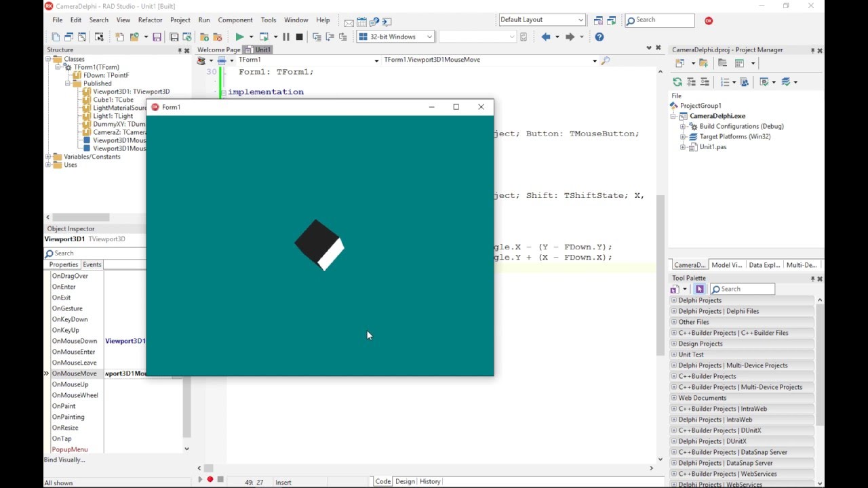
Task: Click the New Items icon
Action: (x=119, y=37)
